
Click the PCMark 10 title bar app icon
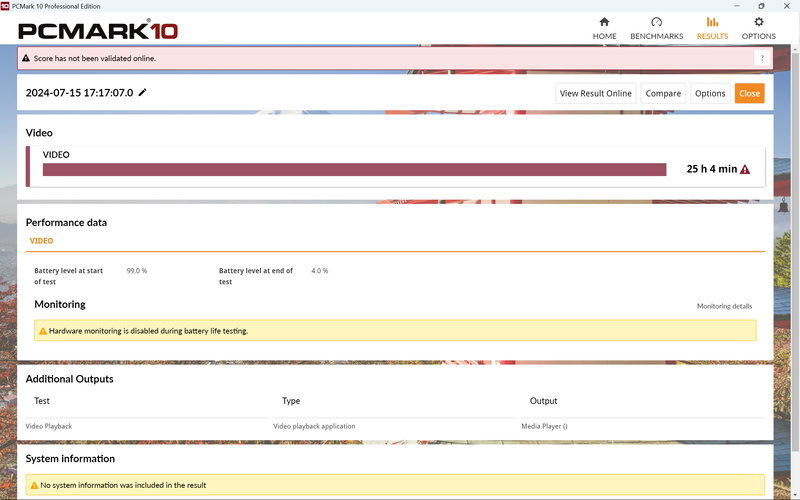[x=5, y=6]
